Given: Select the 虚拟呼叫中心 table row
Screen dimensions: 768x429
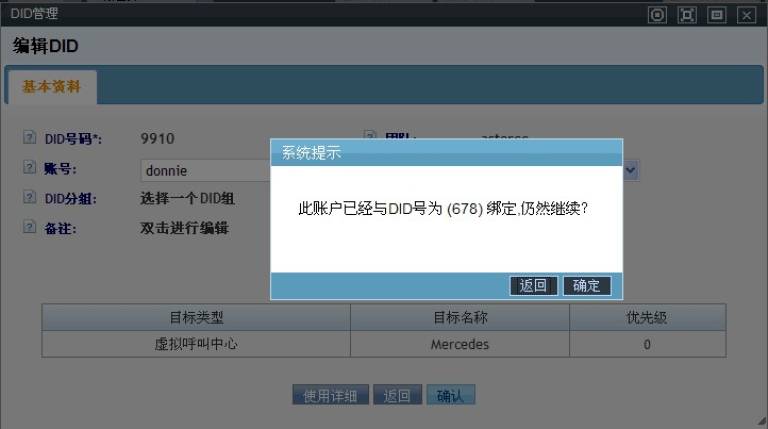Looking at the screenshot, I should coord(195,344).
